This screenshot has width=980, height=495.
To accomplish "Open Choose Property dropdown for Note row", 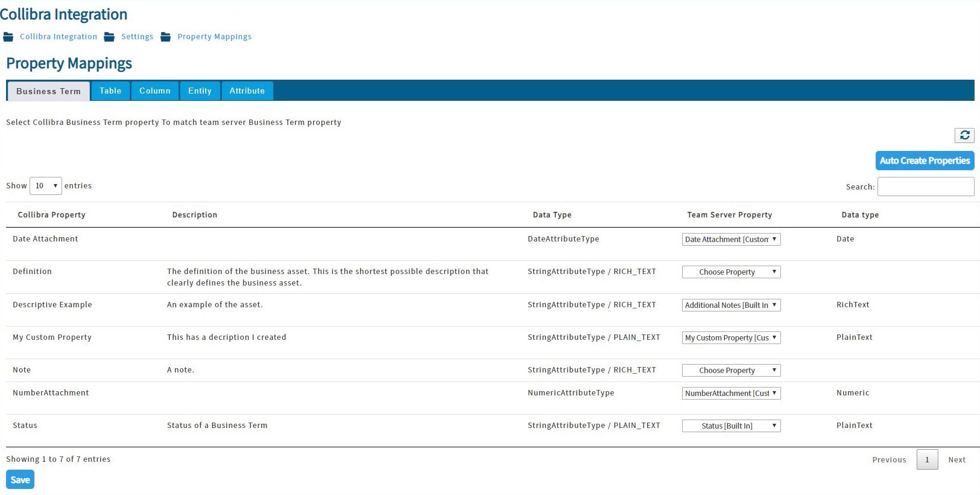I will coord(732,371).
